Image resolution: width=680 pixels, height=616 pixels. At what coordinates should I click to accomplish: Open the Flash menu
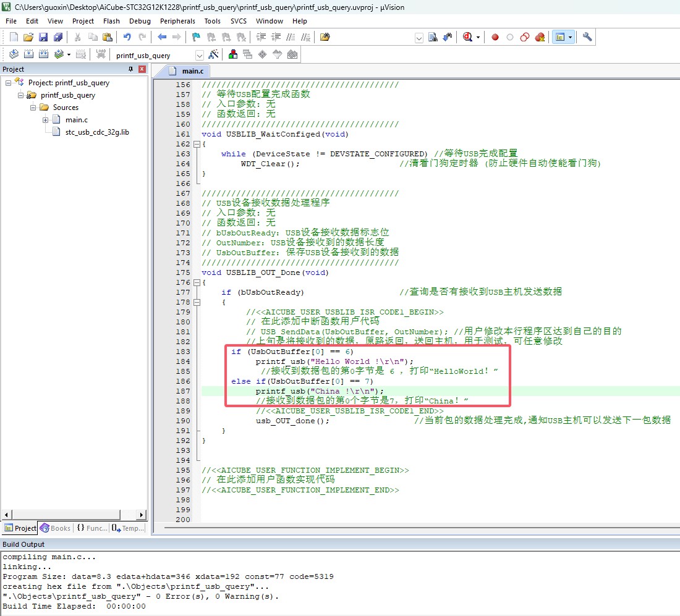pyautogui.click(x=111, y=21)
